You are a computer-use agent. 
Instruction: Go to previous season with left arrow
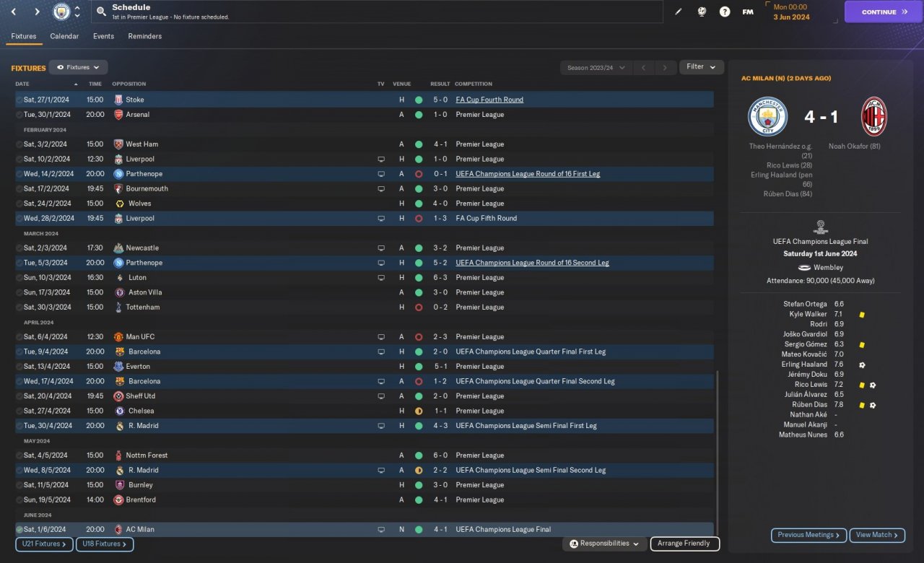click(x=643, y=67)
